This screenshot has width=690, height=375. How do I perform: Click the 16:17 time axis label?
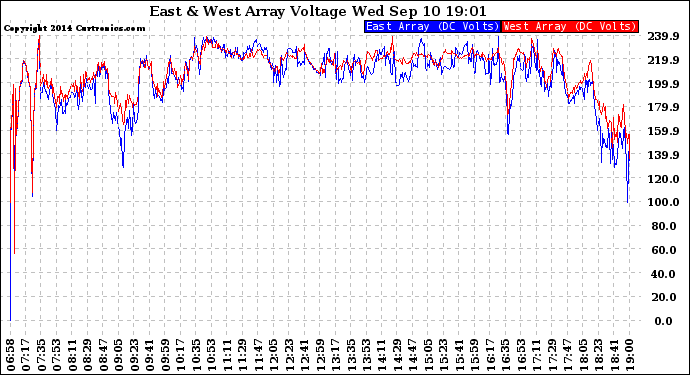tap(490, 355)
